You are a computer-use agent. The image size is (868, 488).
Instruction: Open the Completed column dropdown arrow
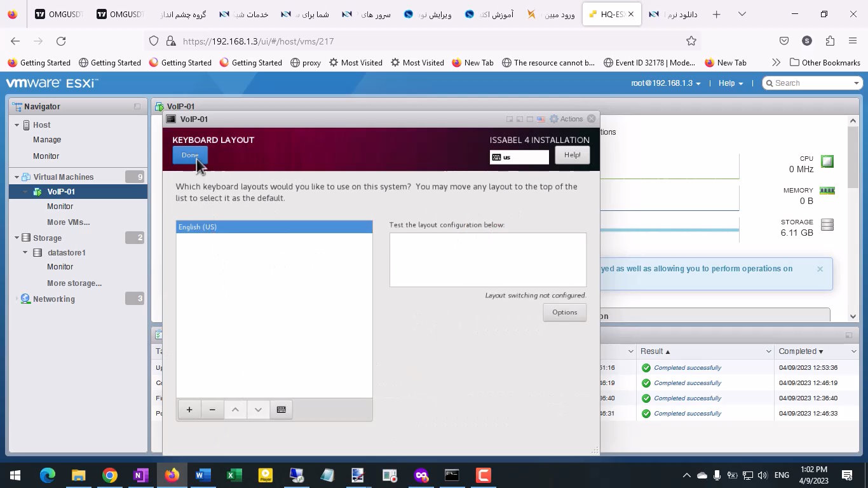click(853, 351)
